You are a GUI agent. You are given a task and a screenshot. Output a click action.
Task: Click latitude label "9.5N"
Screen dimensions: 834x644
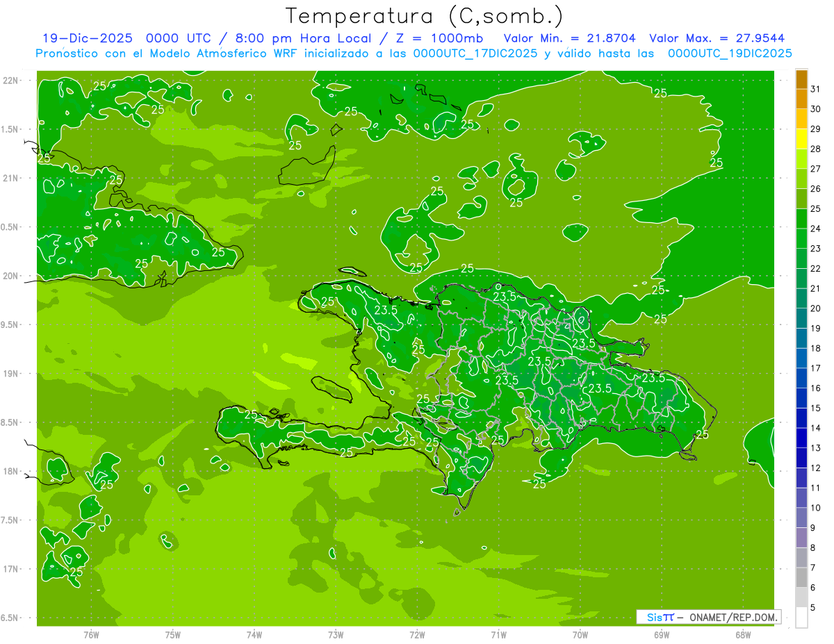tap(10, 324)
